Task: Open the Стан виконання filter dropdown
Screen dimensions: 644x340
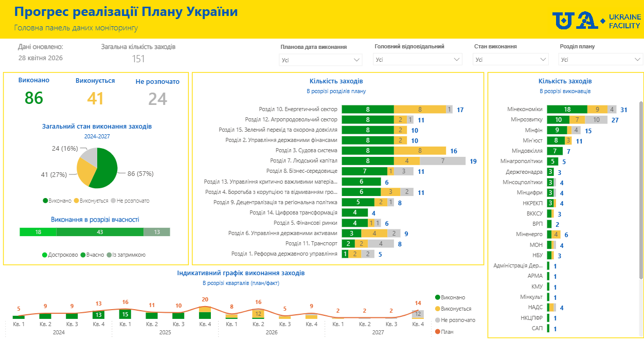Action: click(x=511, y=60)
